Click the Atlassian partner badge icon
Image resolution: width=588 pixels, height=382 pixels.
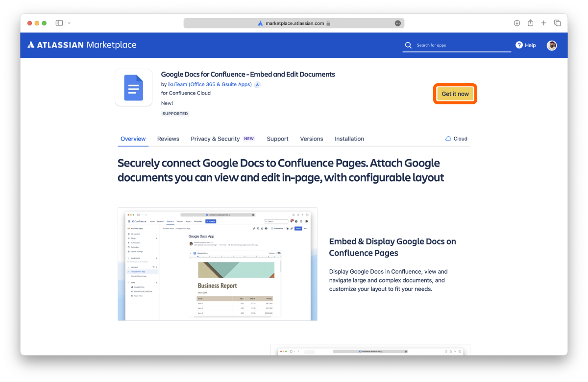[257, 84]
